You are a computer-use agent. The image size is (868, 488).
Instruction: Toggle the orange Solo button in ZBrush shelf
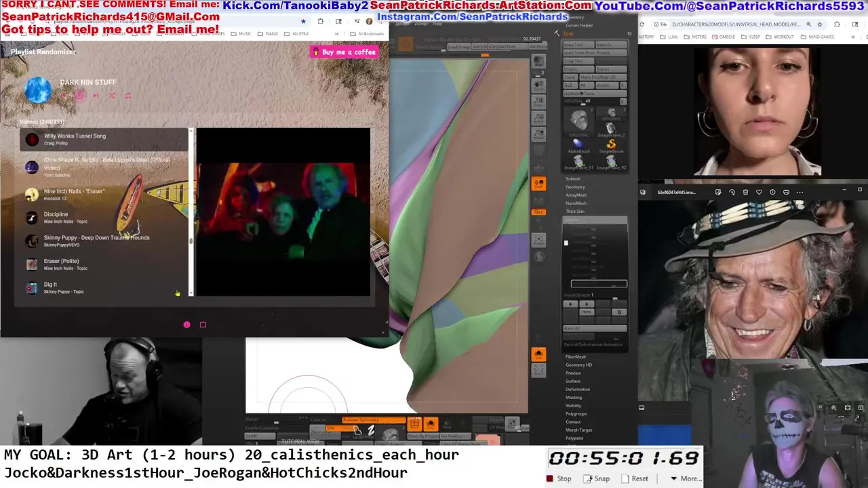(538, 354)
